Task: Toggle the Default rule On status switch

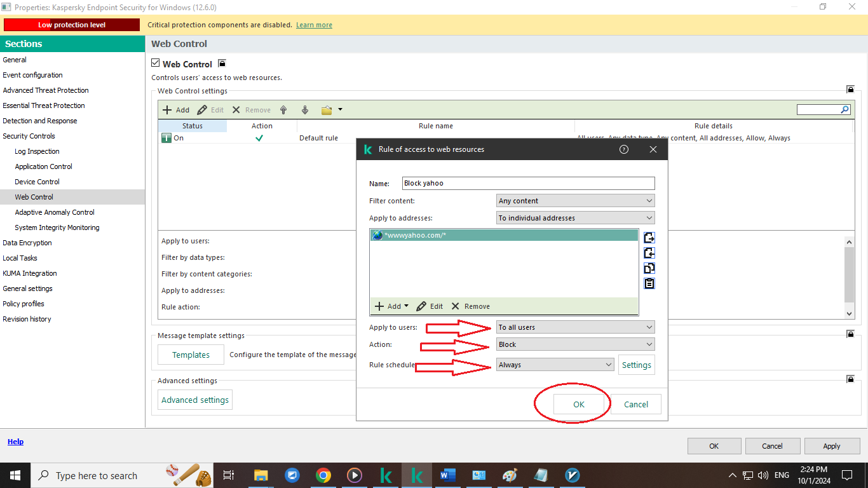Action: coord(166,138)
